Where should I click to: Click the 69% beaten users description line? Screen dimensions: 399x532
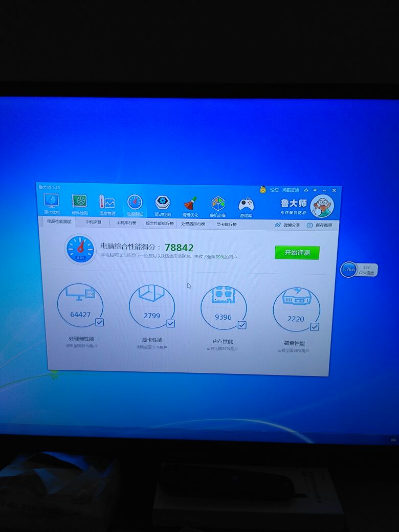[169, 256]
